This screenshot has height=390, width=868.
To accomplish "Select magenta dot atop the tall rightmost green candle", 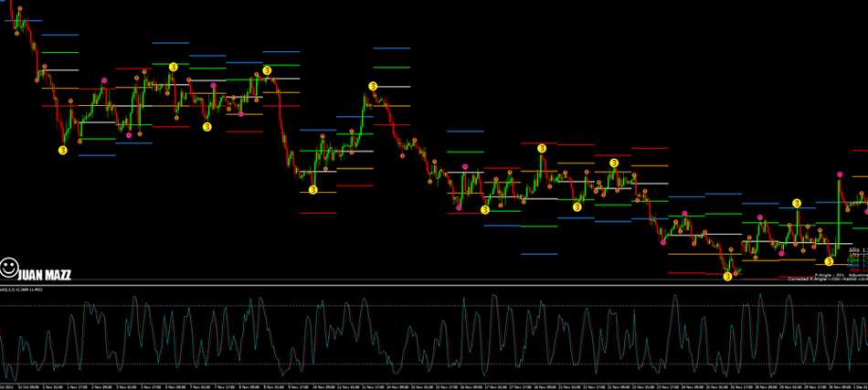I will click(x=840, y=174).
